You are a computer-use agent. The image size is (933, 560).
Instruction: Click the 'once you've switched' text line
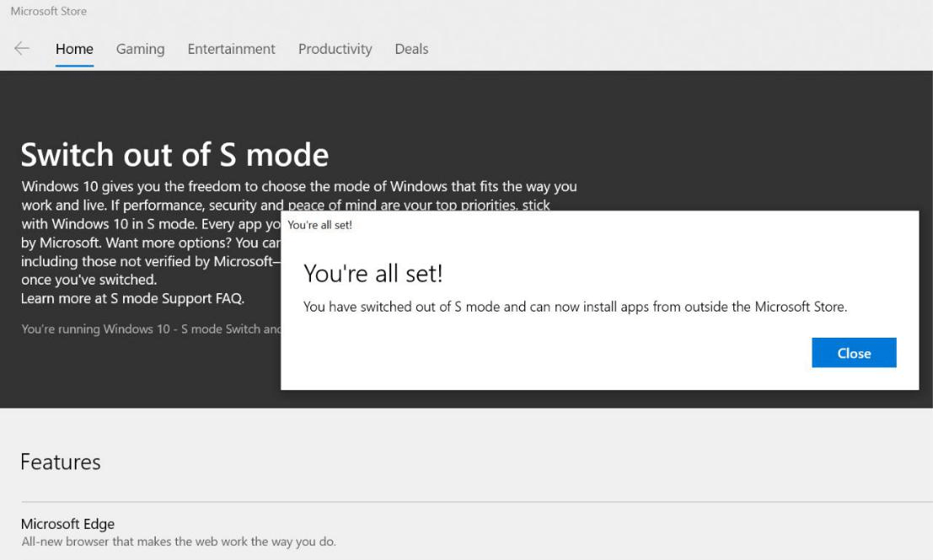coord(88,280)
